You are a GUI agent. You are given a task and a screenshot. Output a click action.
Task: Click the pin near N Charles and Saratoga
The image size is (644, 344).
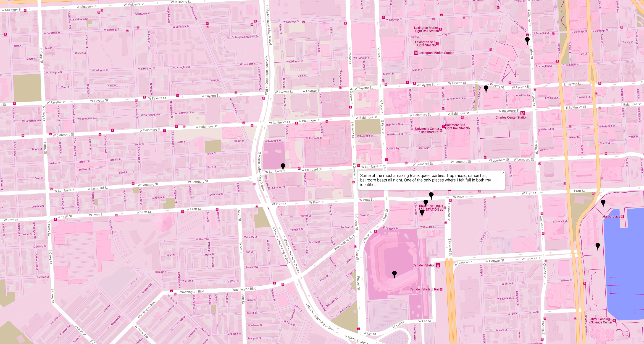tap(527, 40)
